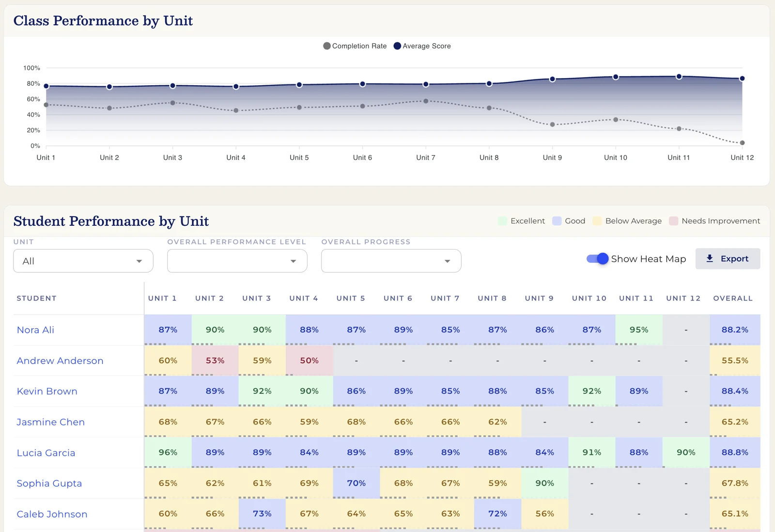Click Average Score point at Unit 11
Image resolution: width=775 pixels, height=532 pixels.
point(679,77)
